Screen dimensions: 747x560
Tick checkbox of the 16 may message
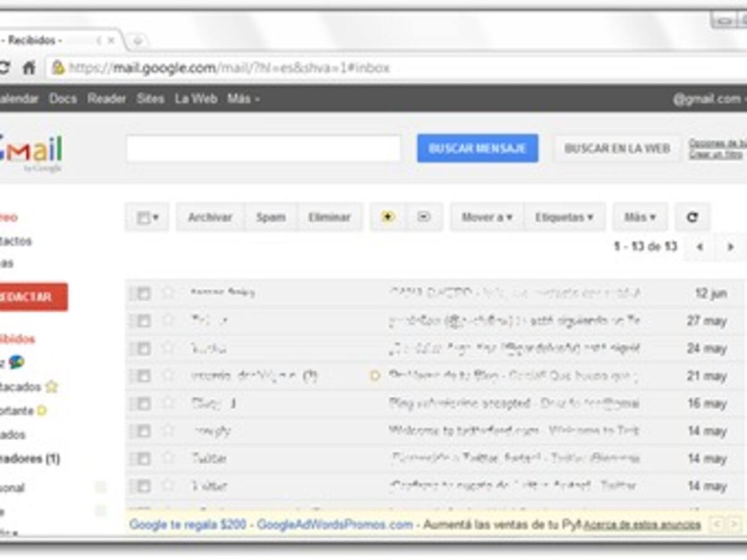143,403
